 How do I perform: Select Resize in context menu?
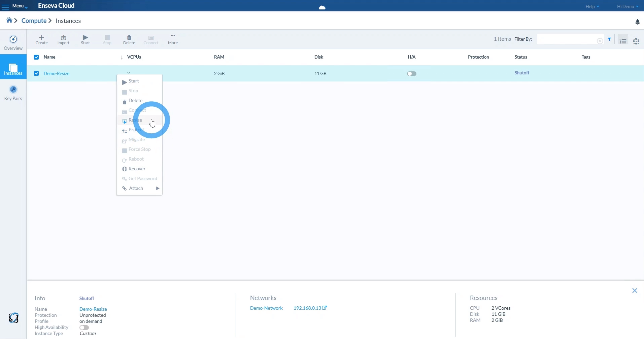pos(139,120)
